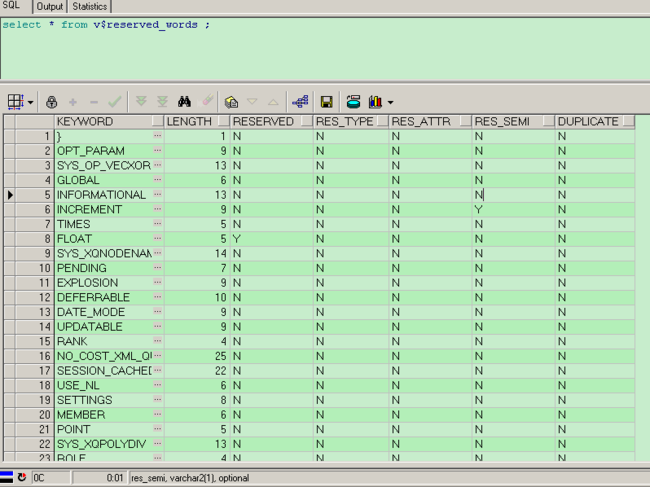The image size is (650, 487).
Task: Click the post changes checkmark icon
Action: [114, 102]
